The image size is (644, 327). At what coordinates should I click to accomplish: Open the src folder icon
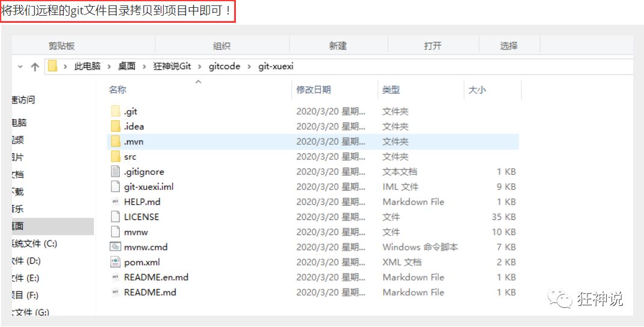point(116,157)
